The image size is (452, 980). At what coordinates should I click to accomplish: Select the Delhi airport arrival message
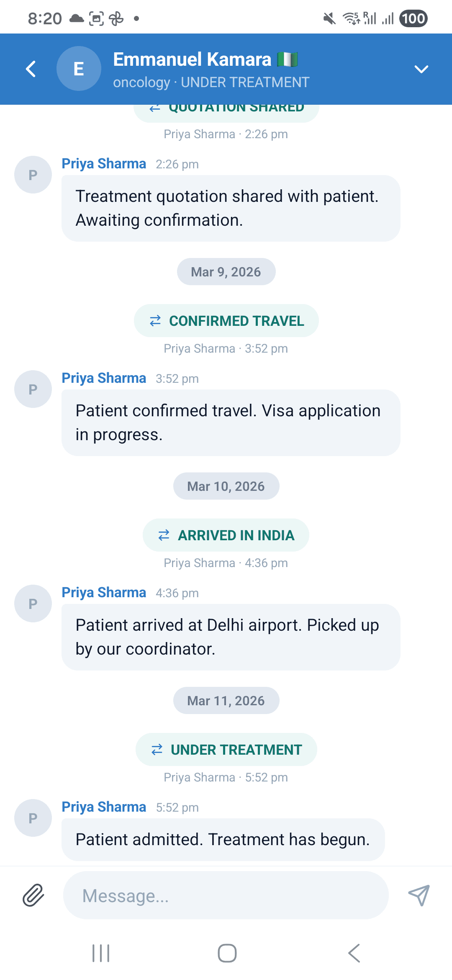(231, 637)
